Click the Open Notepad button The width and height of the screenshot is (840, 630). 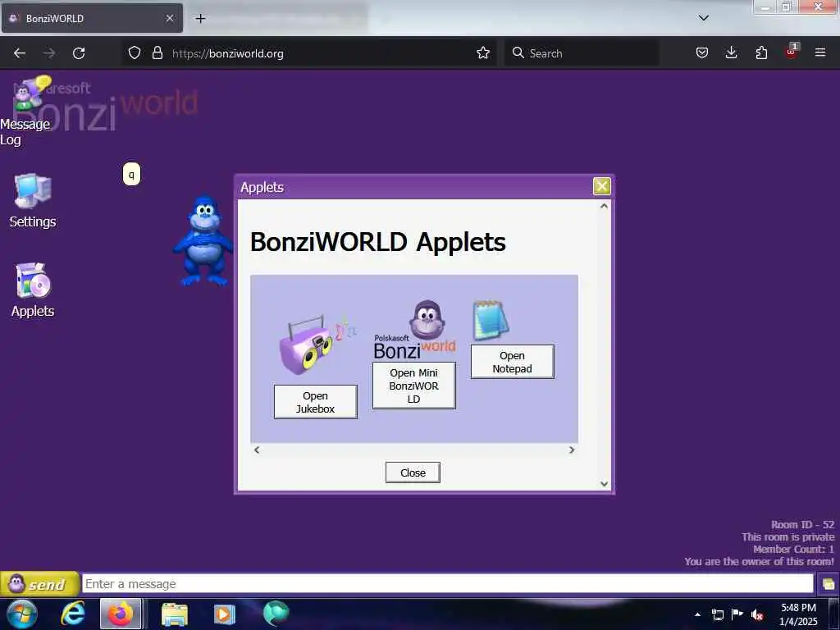click(512, 362)
